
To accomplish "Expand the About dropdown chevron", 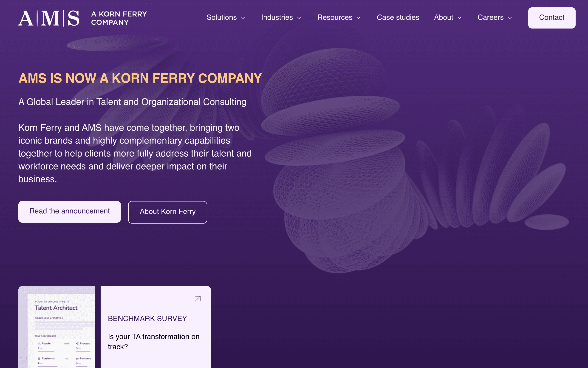I will (x=459, y=18).
